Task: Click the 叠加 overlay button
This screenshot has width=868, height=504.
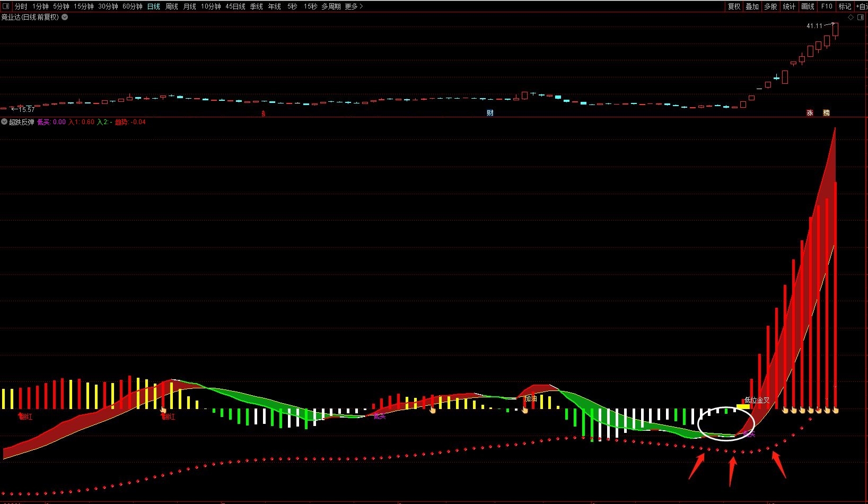Action: click(752, 6)
